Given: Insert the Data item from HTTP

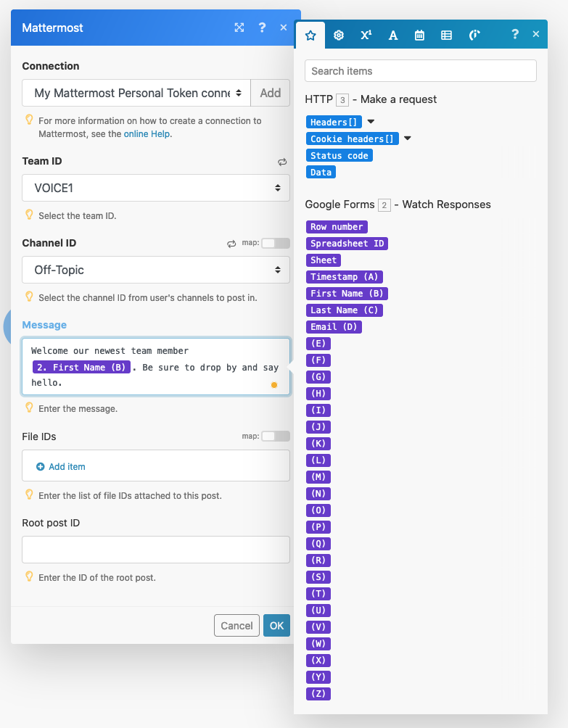Looking at the screenshot, I should (x=321, y=173).
